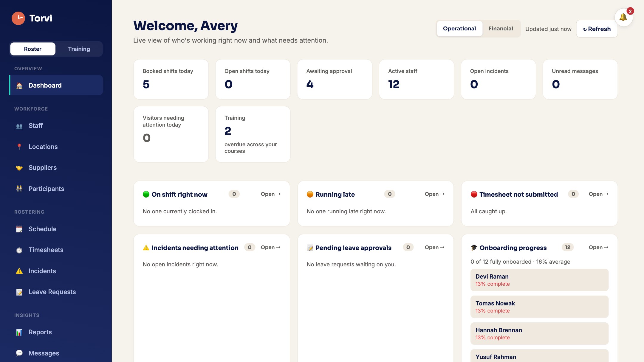Click the Dashboard house icon
The image size is (644, 362).
tap(19, 86)
